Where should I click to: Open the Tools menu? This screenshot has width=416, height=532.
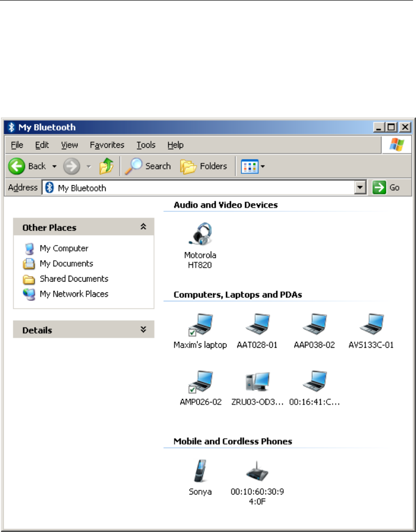146,145
